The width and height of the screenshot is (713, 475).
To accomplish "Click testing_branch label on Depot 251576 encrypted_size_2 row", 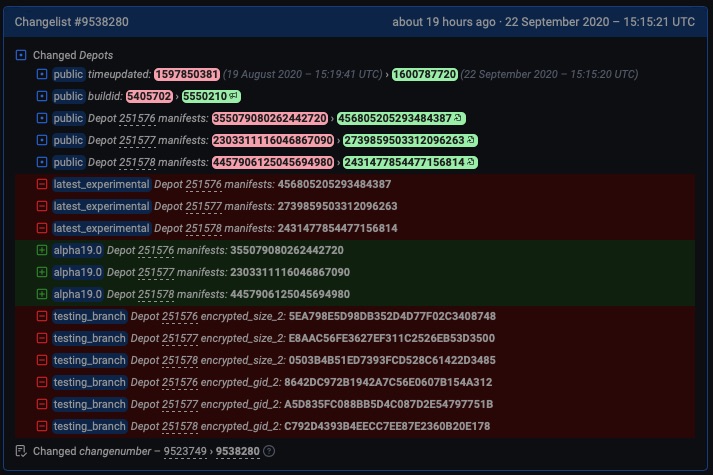I will (89, 316).
